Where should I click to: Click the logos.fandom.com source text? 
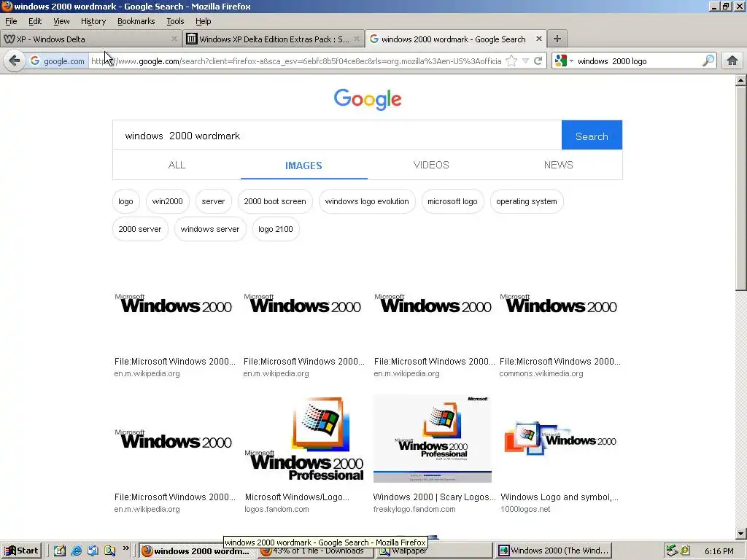tap(276, 510)
